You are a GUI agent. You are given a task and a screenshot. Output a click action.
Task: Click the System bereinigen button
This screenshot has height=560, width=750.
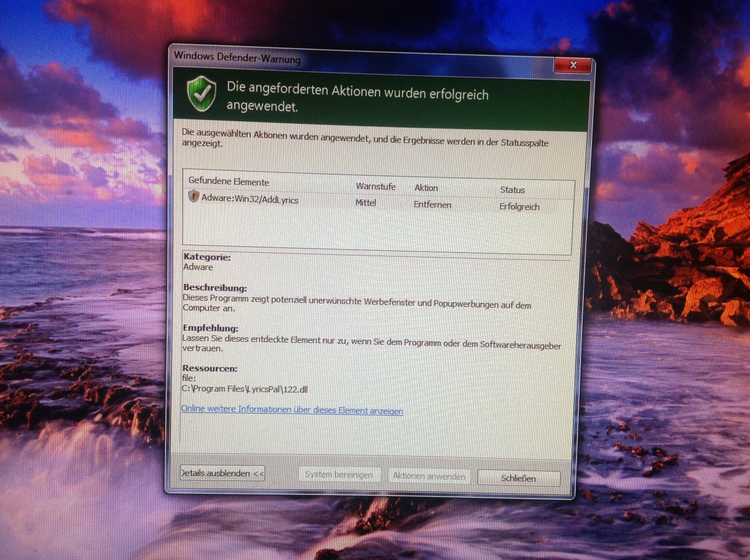tap(339, 474)
